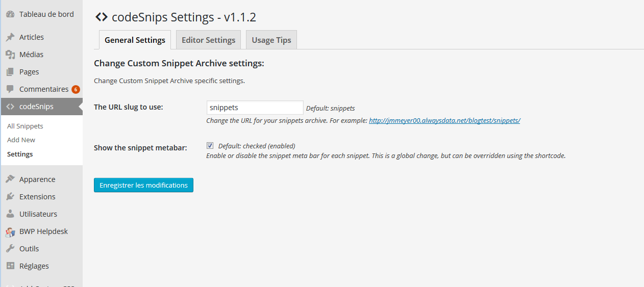
Task: Open the Outils menu label
Action: pos(29,249)
